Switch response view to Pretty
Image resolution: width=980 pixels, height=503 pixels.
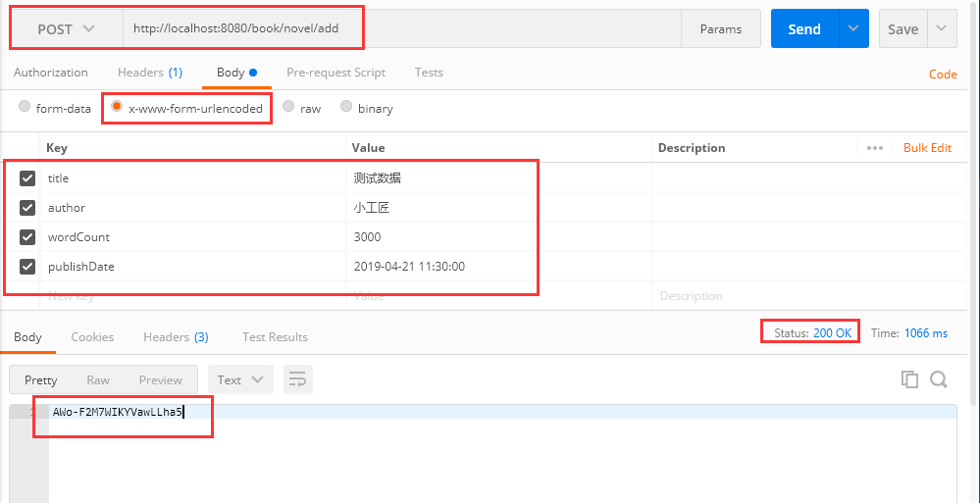[x=40, y=379]
